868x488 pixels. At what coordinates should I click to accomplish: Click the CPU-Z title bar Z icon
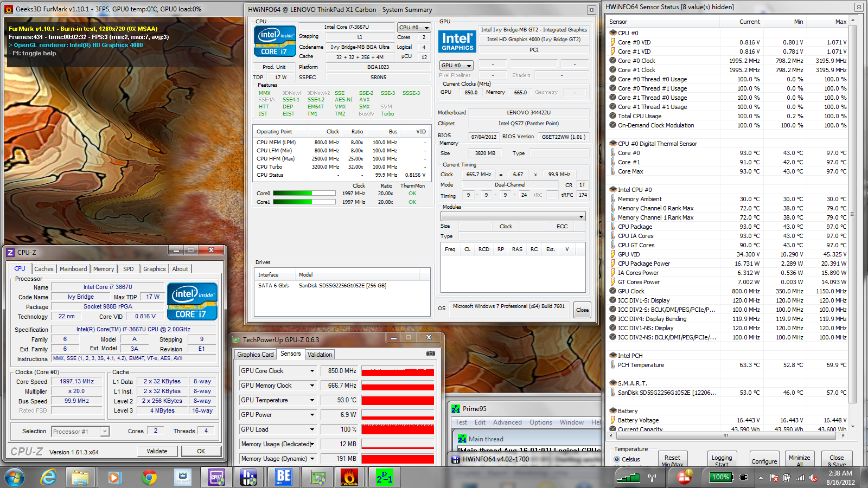click(x=10, y=252)
